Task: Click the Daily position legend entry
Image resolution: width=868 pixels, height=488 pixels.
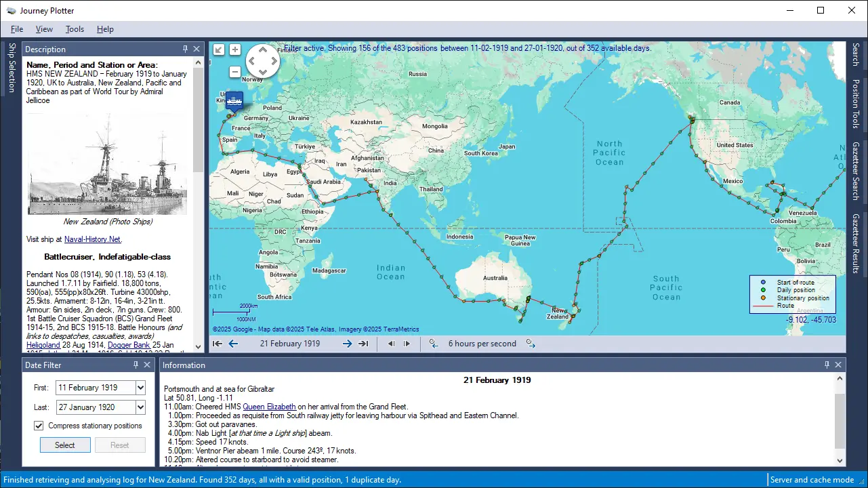Action: click(x=795, y=290)
